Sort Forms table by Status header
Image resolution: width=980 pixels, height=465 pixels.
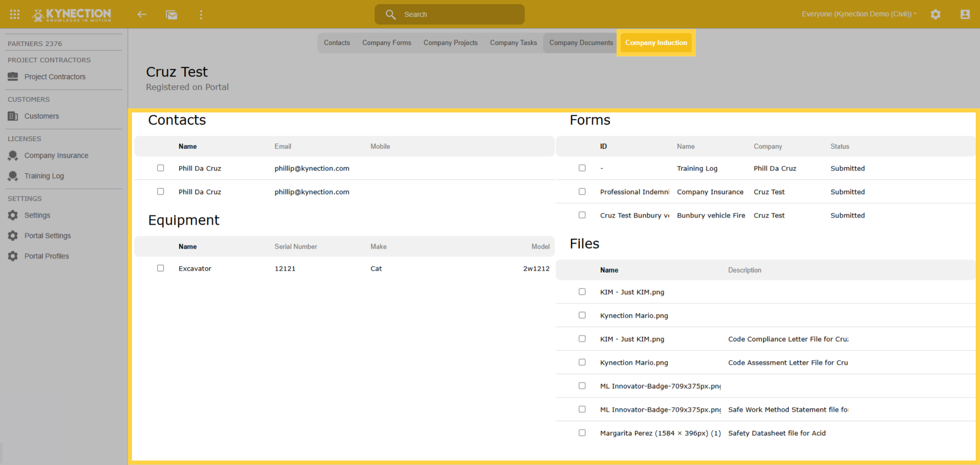coord(840,146)
